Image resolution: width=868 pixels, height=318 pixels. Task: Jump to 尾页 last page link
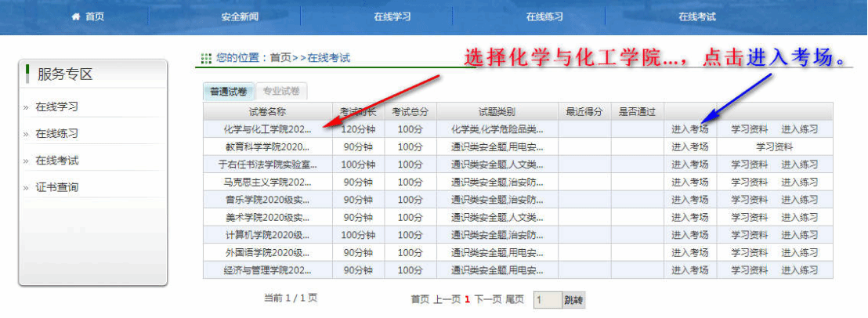point(515,299)
